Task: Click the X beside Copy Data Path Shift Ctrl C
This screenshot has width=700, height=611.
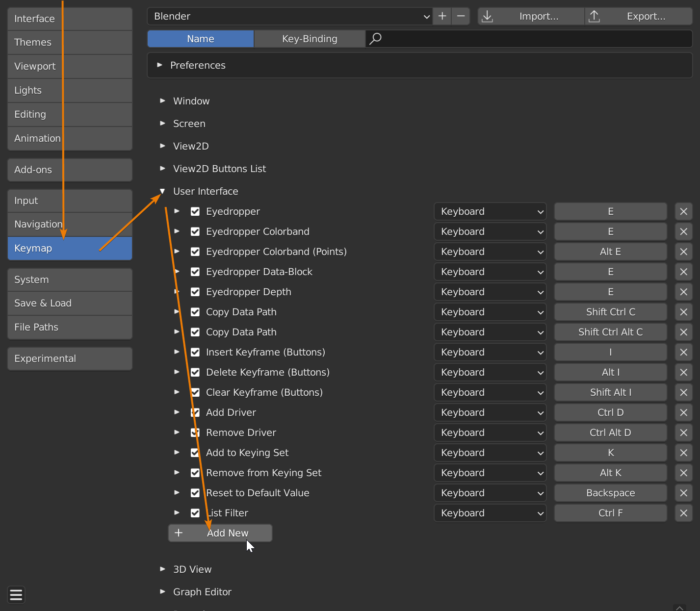Action: (683, 312)
